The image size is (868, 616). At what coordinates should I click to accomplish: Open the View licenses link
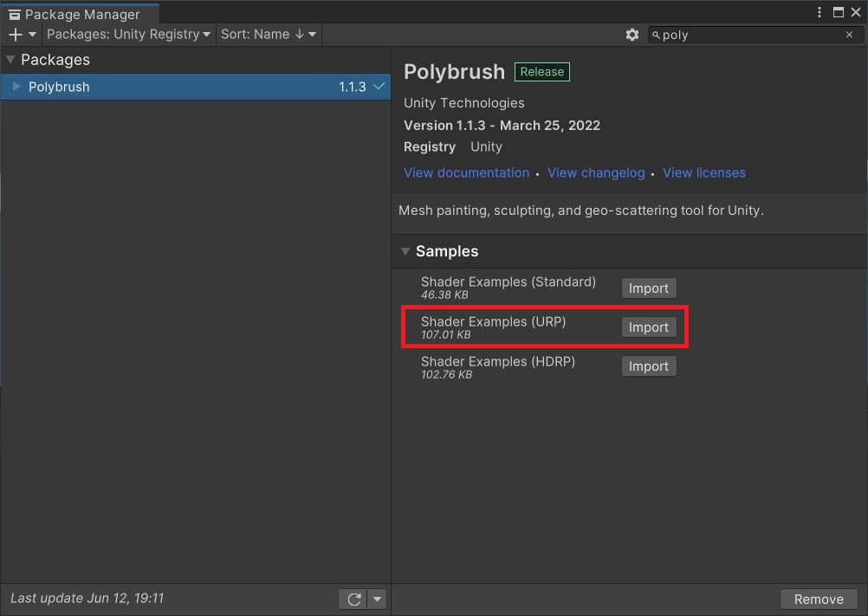pos(704,172)
